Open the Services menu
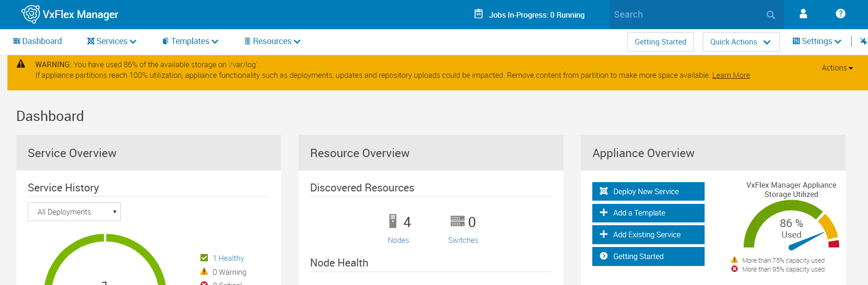Image resolution: width=868 pixels, height=285 pixels. click(112, 41)
